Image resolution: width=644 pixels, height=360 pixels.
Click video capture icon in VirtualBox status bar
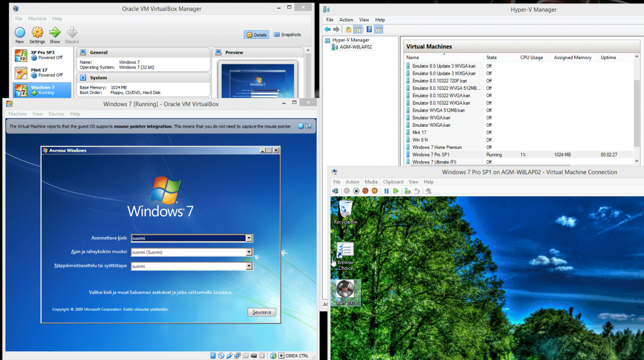point(254,356)
